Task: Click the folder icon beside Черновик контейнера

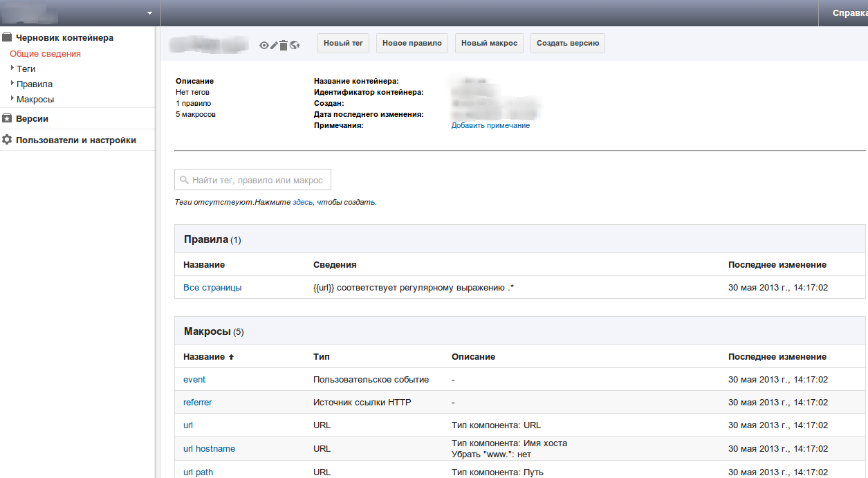Action: click(x=7, y=37)
